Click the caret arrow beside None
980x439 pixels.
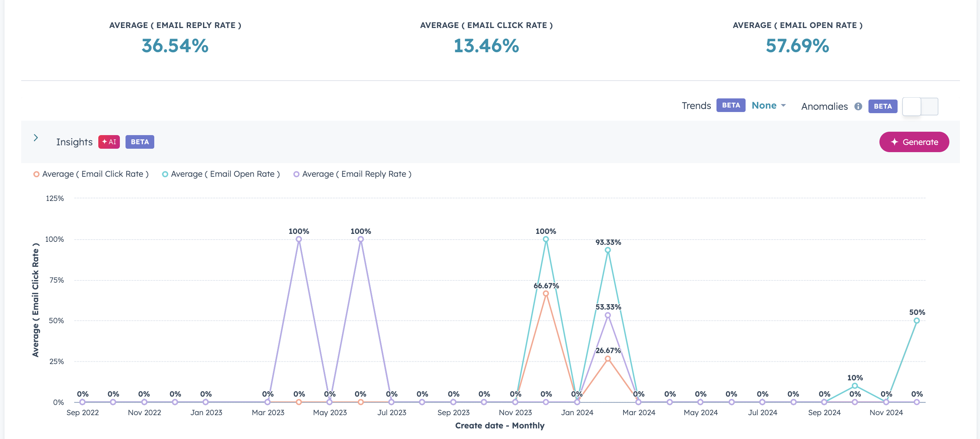click(783, 106)
